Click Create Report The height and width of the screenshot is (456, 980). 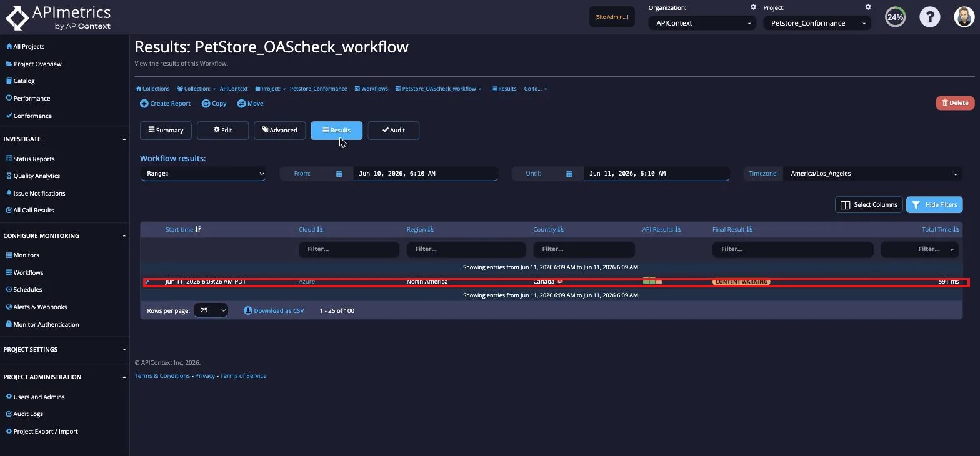[x=166, y=104]
